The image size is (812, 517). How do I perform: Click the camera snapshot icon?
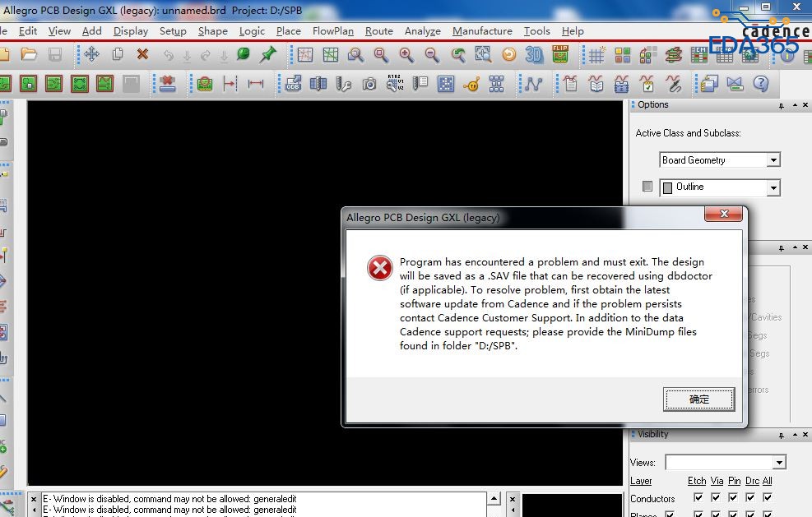coord(369,84)
